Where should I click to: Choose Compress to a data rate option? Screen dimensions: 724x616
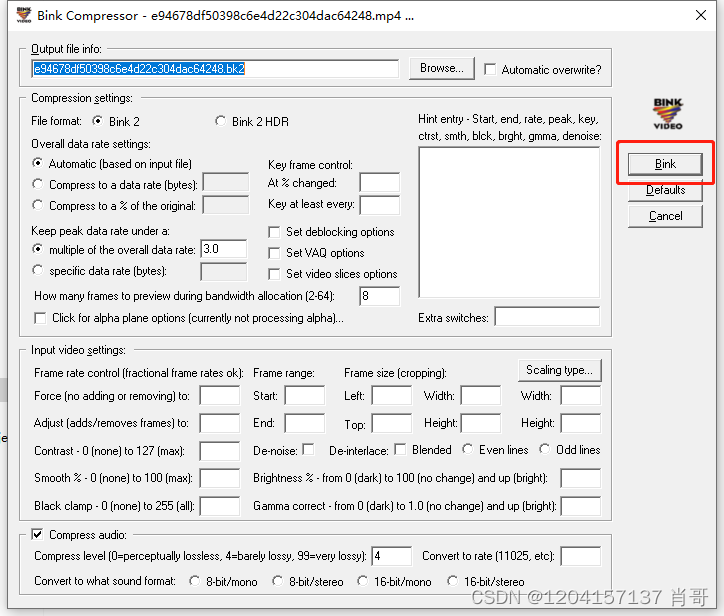click(x=38, y=184)
